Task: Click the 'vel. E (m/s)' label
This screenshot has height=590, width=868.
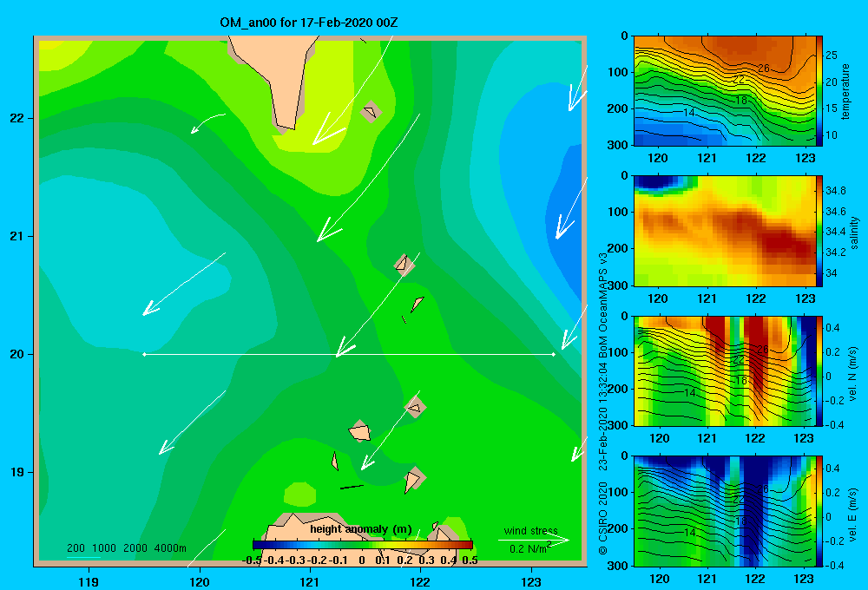Action: (x=853, y=515)
